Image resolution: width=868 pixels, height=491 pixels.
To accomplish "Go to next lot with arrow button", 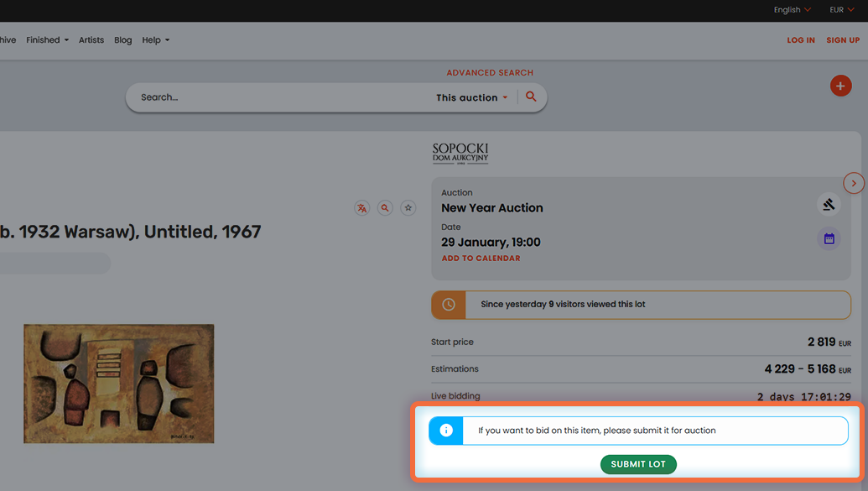I will (854, 183).
